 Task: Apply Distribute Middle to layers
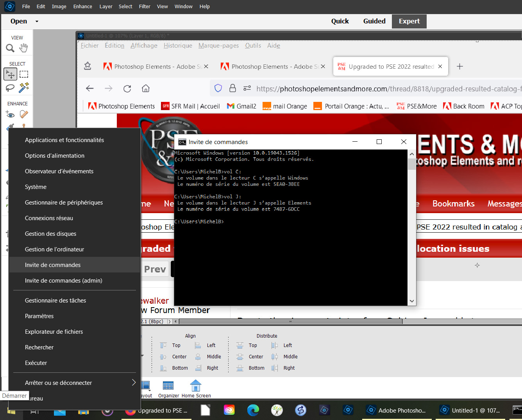(x=284, y=357)
